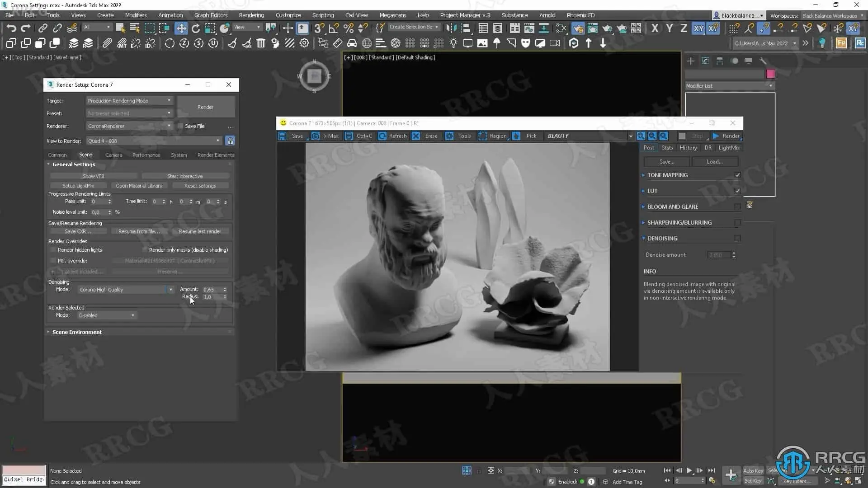The height and width of the screenshot is (488, 868).
Task: Enable DENOISING checkbox in VFB
Action: pos(737,239)
